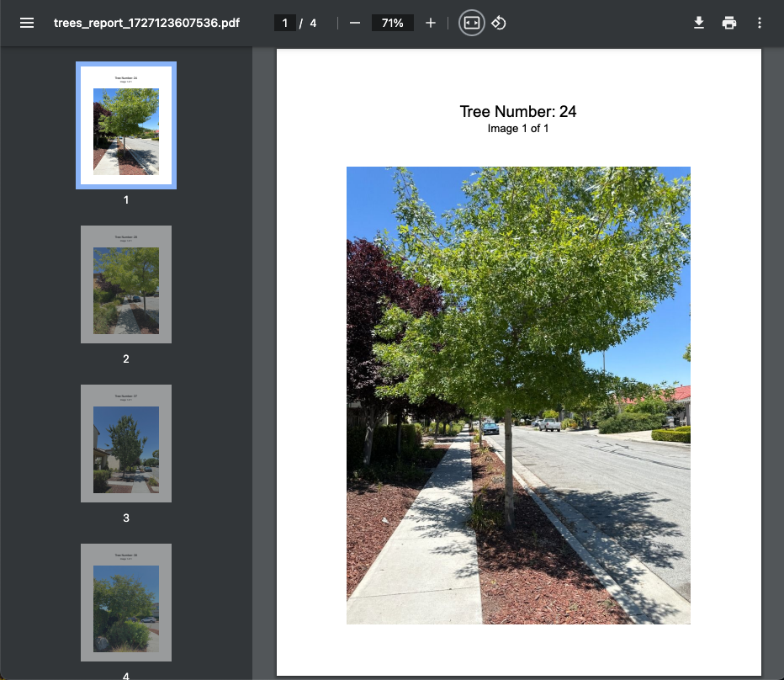Go to page 4 thumbnail
The image size is (784, 680).
coord(126,602)
